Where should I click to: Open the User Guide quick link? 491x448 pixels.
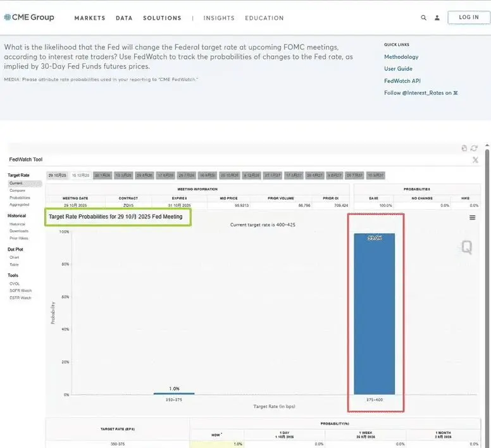click(x=398, y=68)
